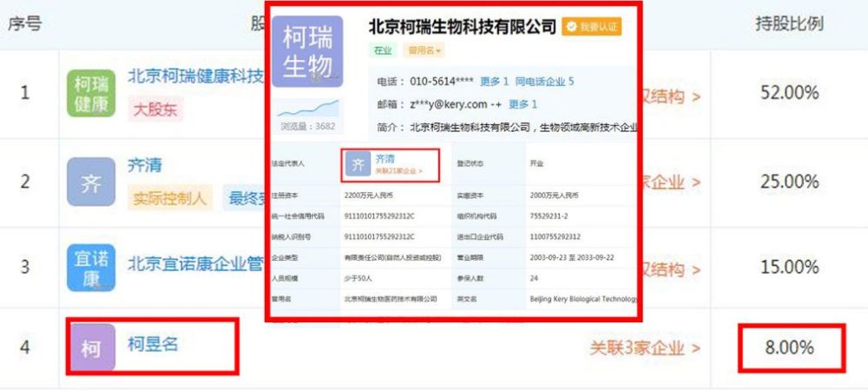The width and height of the screenshot is (868, 391).
Task: Open 关联21家企业 link under 齐清
Action: coord(398,171)
